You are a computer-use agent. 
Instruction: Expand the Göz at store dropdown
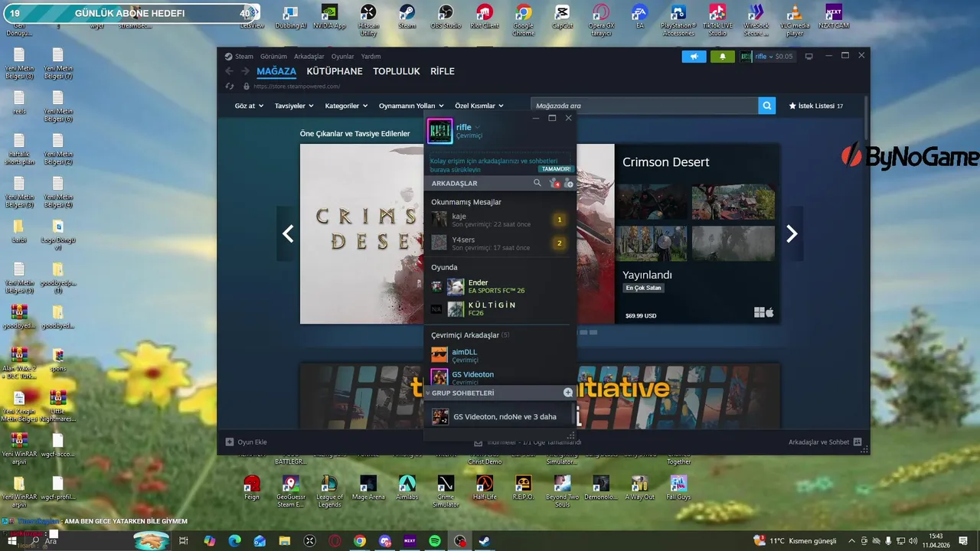point(248,106)
